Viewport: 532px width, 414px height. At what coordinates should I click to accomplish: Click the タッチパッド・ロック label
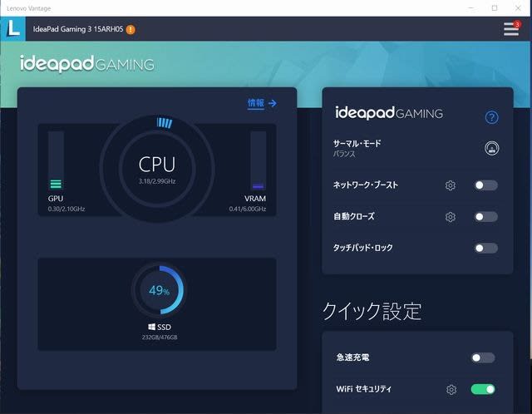(362, 248)
